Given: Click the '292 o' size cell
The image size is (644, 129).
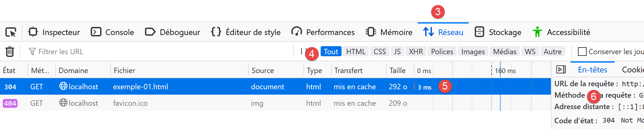Looking at the screenshot, I should tap(398, 87).
